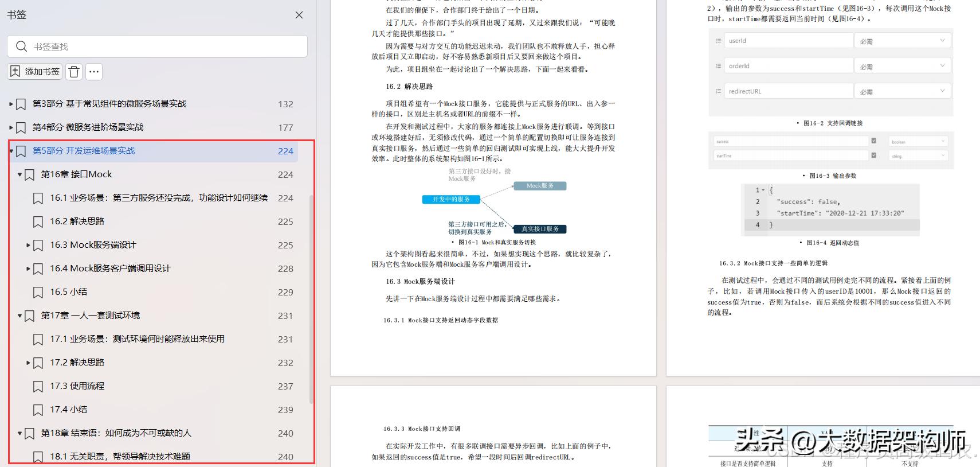Focus the 书签查找 search field
This screenshot has height=467, width=980.
click(x=157, y=46)
